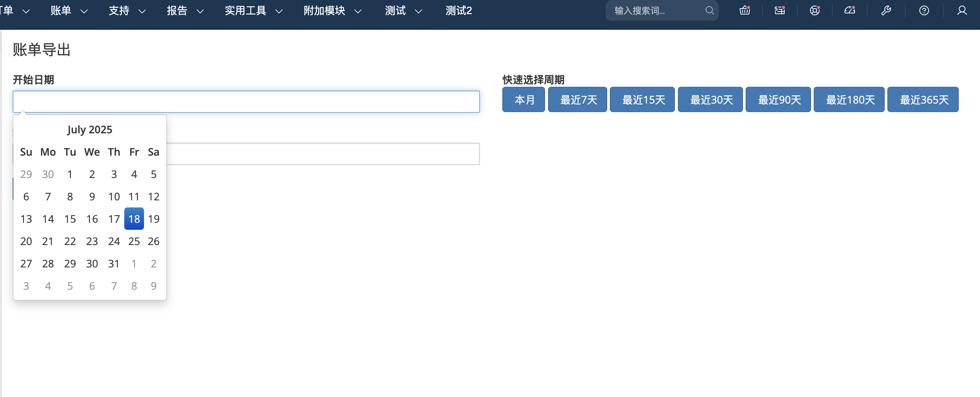Click the 本月 quick period button
The image size is (980, 397).
(523, 100)
